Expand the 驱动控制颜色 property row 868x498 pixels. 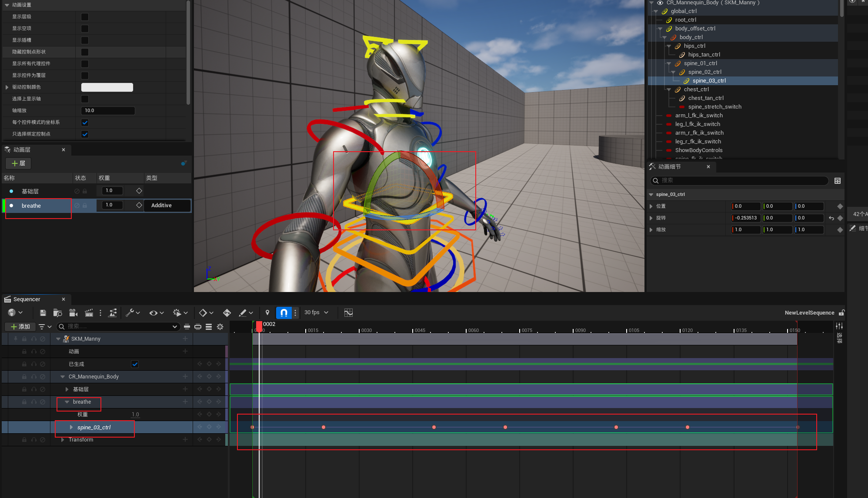(7, 87)
